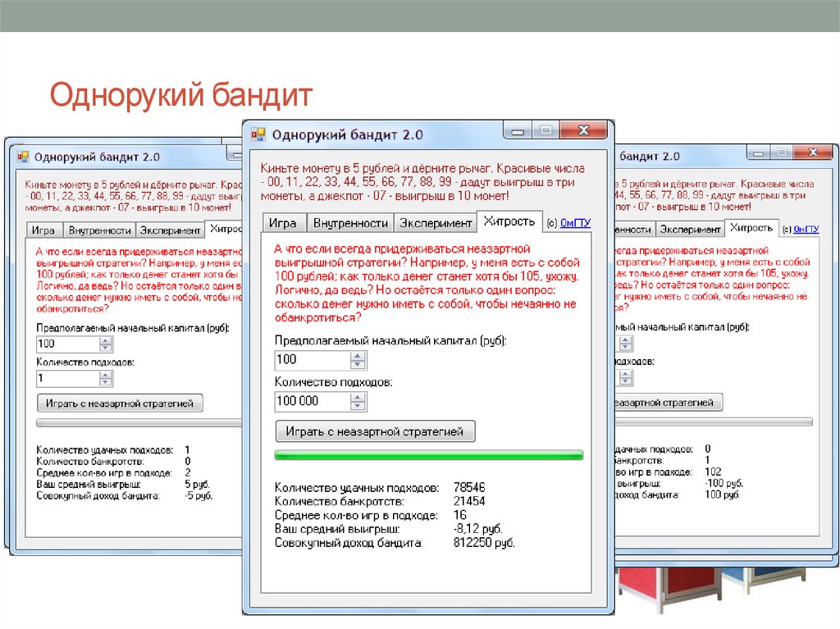The image size is (840, 629).
Task: Close the right background window
Action: 813,153
